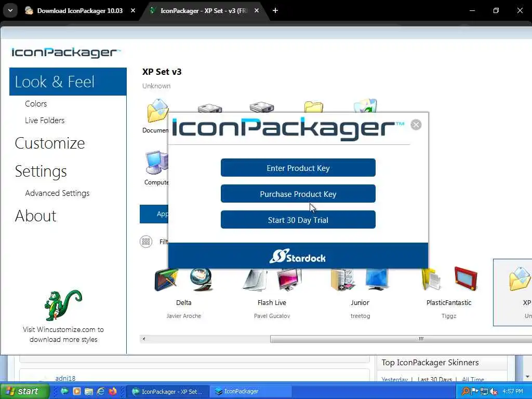Launch Firefox from quick launch
The height and width of the screenshot is (399, 532).
pos(113,391)
